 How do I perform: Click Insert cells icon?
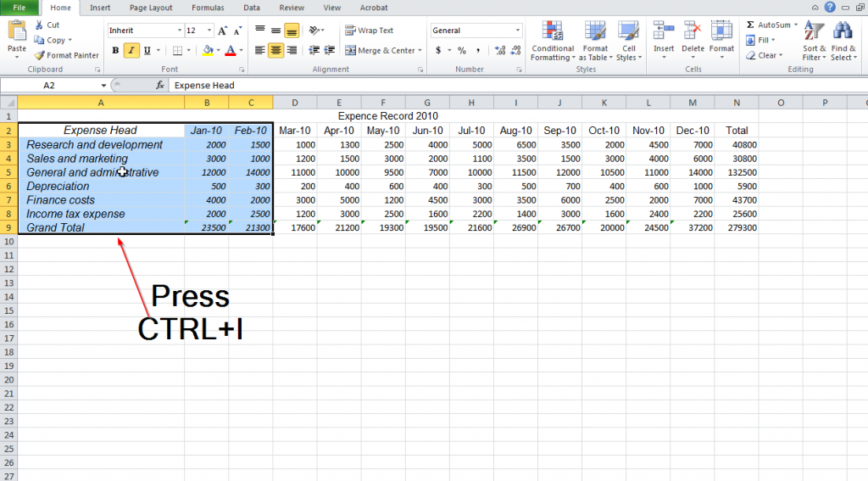pyautogui.click(x=664, y=31)
